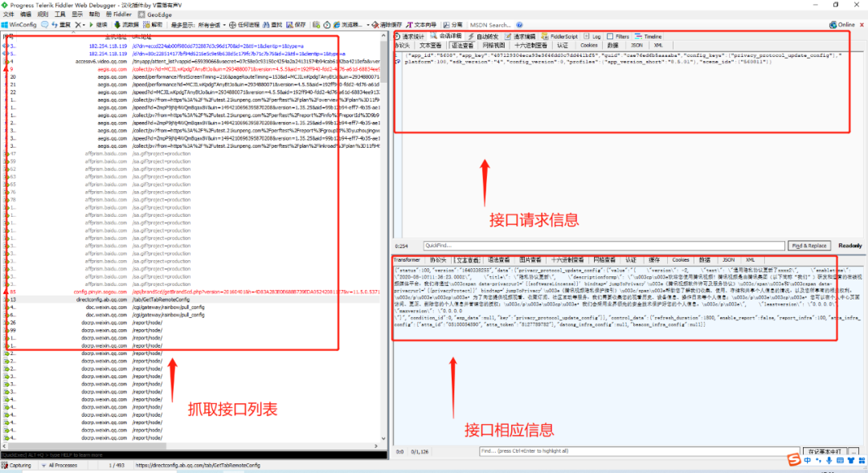The height and width of the screenshot is (473, 868).
Task: Focus the MSDN Search box
Action: (x=490, y=25)
